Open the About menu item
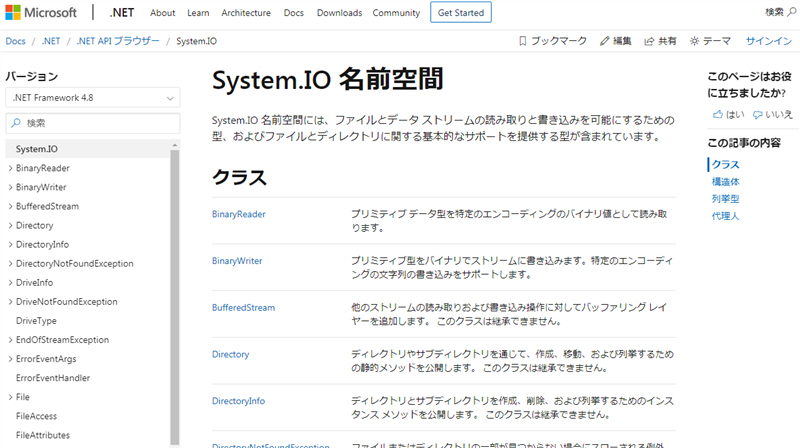Viewport: 800px width, 448px height. pos(162,13)
